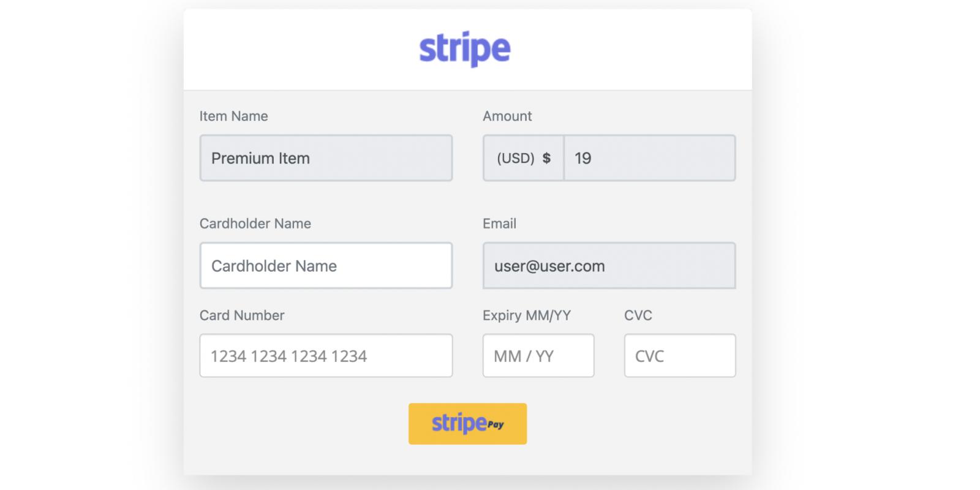Click the "CVC" label above the field
Screen dimensions: 980x490
[x=638, y=315]
